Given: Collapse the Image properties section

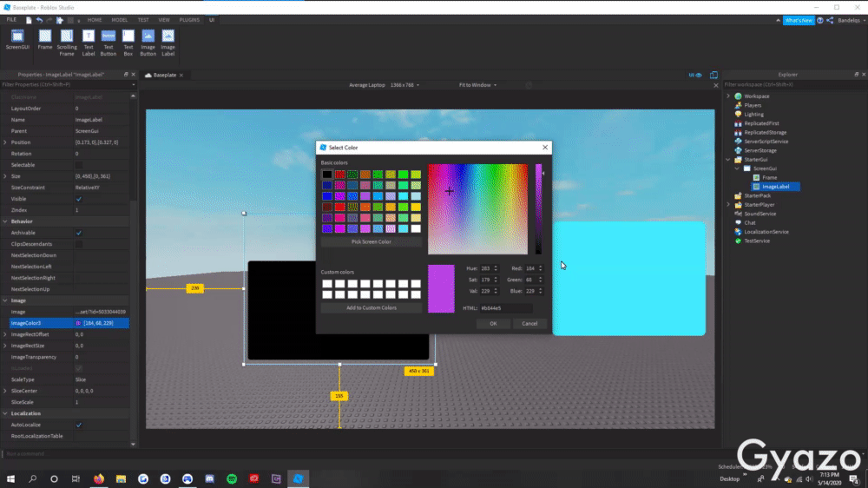Looking at the screenshot, I should click(x=5, y=300).
